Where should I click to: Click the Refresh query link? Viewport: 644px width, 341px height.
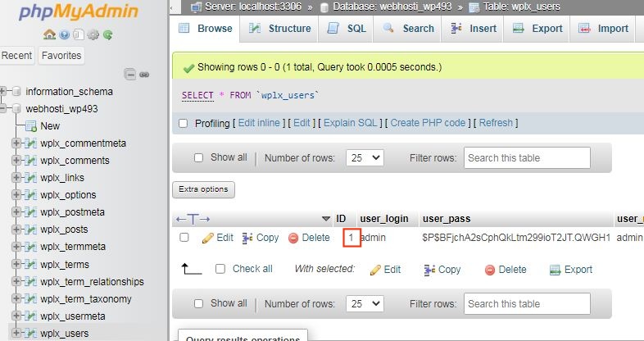coord(496,123)
